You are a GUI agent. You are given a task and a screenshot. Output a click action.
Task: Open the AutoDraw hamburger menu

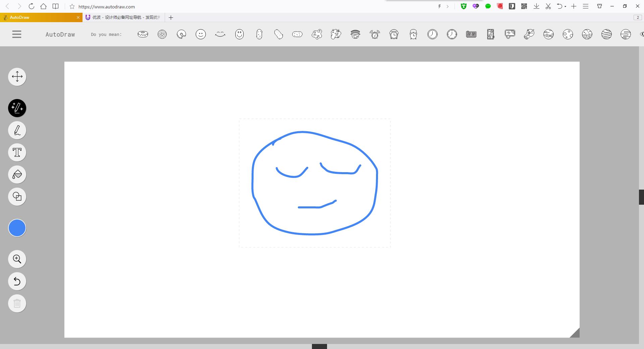pyautogui.click(x=17, y=34)
